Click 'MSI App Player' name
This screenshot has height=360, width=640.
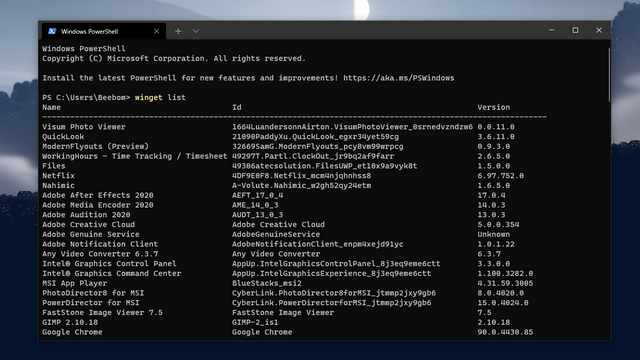click(x=75, y=284)
